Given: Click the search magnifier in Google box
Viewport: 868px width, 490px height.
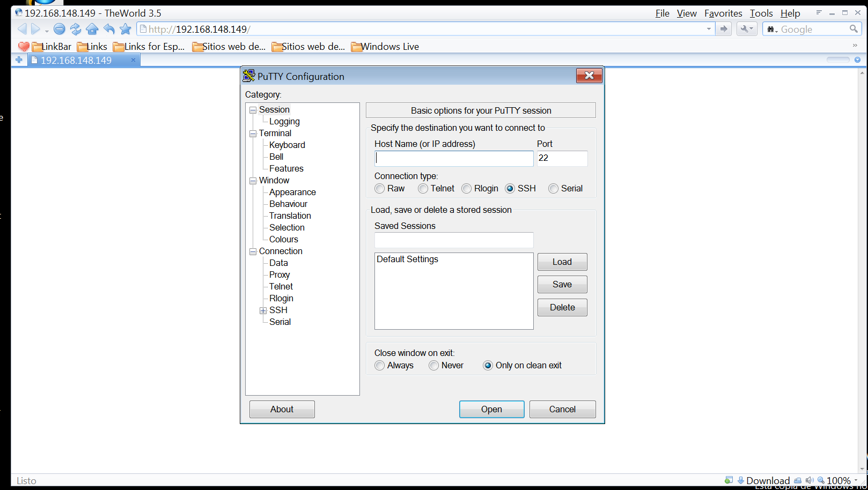Looking at the screenshot, I should 854,29.
